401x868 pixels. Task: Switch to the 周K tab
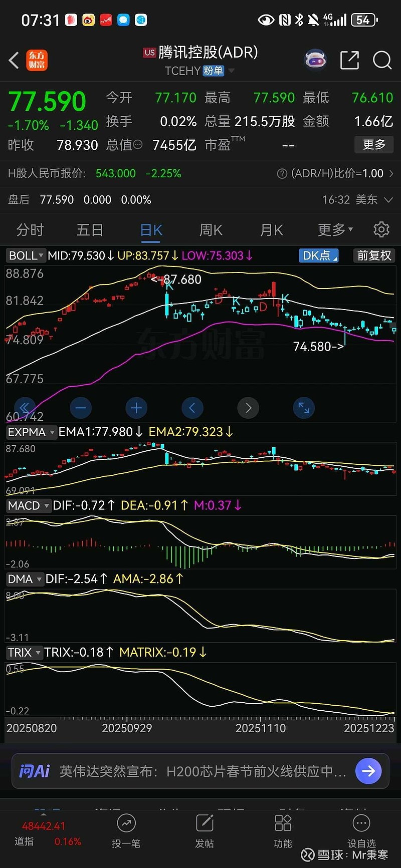click(211, 230)
